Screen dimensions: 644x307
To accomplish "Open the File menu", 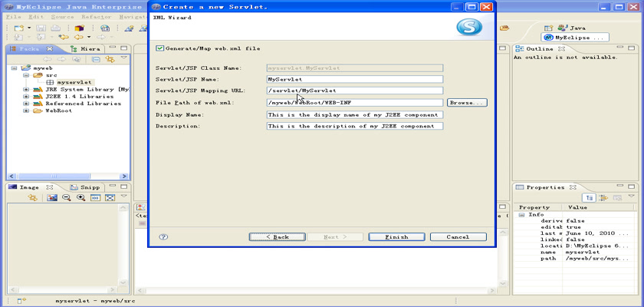I will [14, 17].
